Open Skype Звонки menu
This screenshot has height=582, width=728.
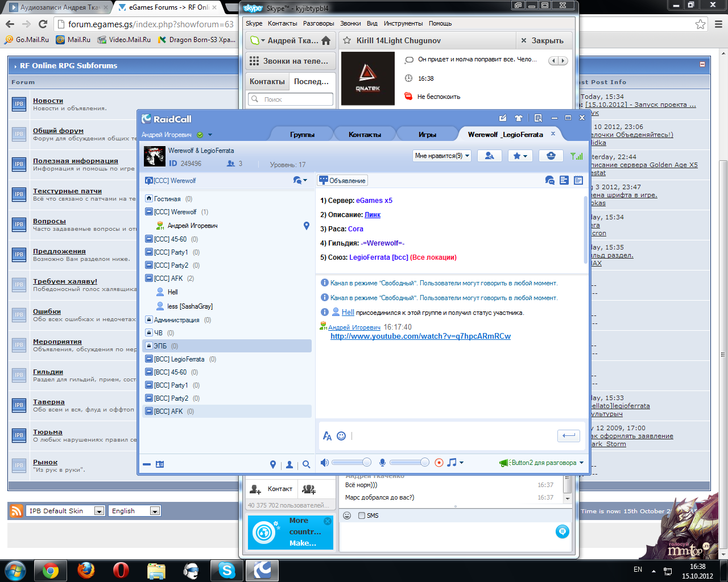[350, 23]
